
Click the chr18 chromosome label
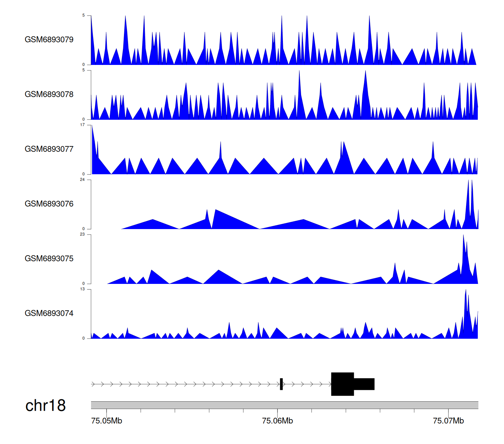(x=45, y=406)
